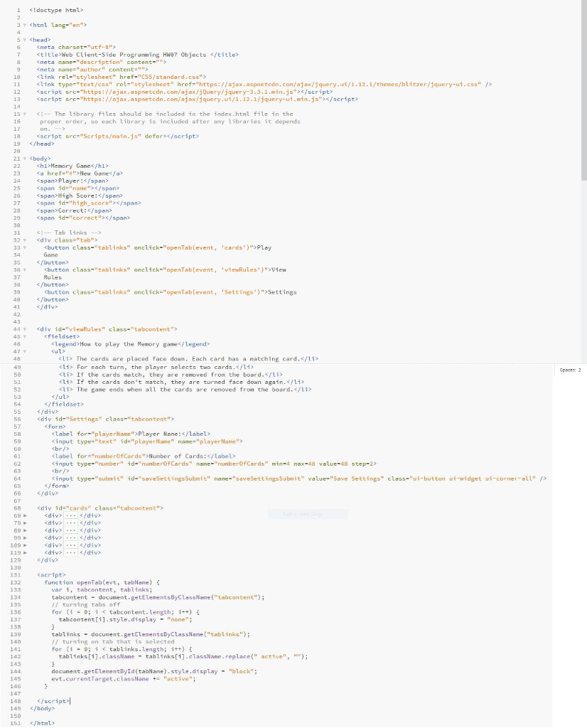Collapse the tab div fold arrow
Screen dimensions: 587x728
point(26,240)
